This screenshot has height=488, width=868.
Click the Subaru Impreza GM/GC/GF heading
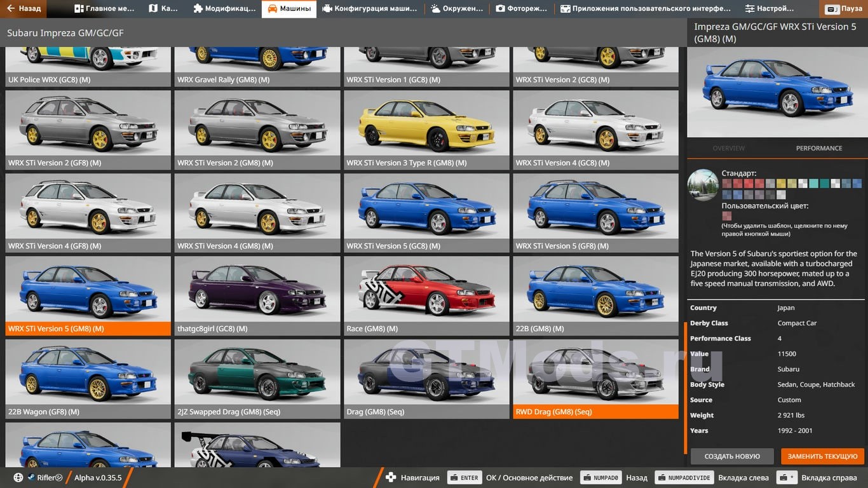coord(65,33)
